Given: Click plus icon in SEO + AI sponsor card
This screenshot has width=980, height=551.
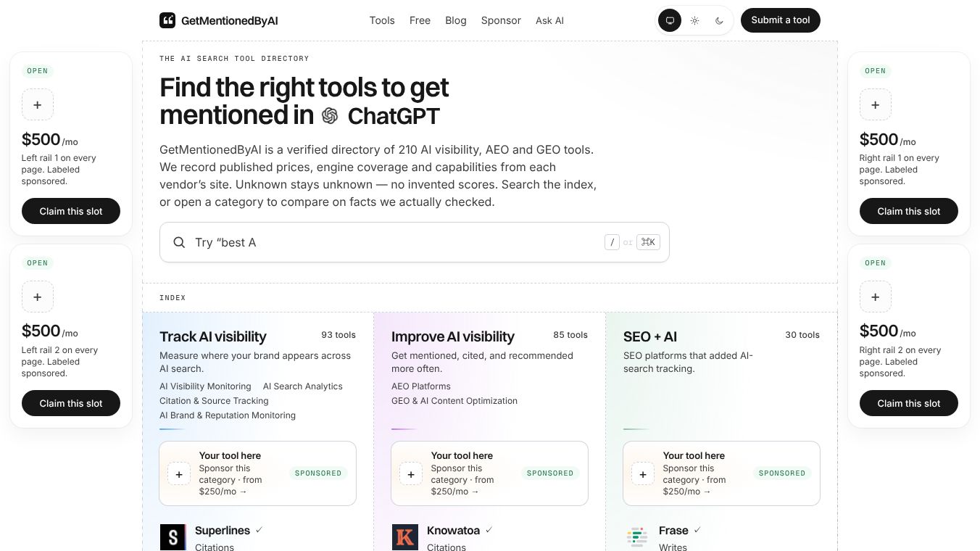Looking at the screenshot, I should [x=643, y=474].
